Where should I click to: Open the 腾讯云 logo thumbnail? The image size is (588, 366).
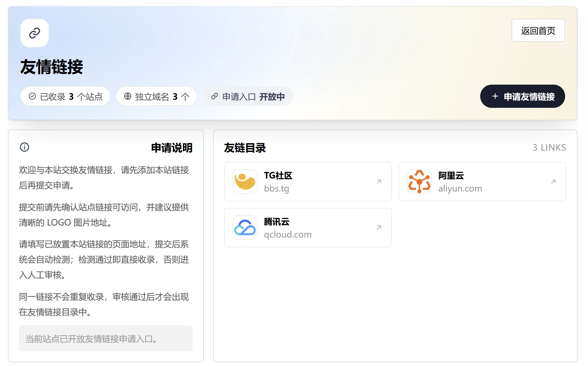tap(245, 228)
